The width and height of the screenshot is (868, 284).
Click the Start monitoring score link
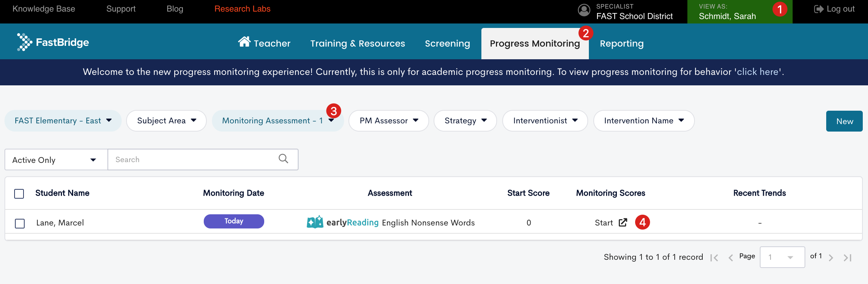(x=604, y=223)
